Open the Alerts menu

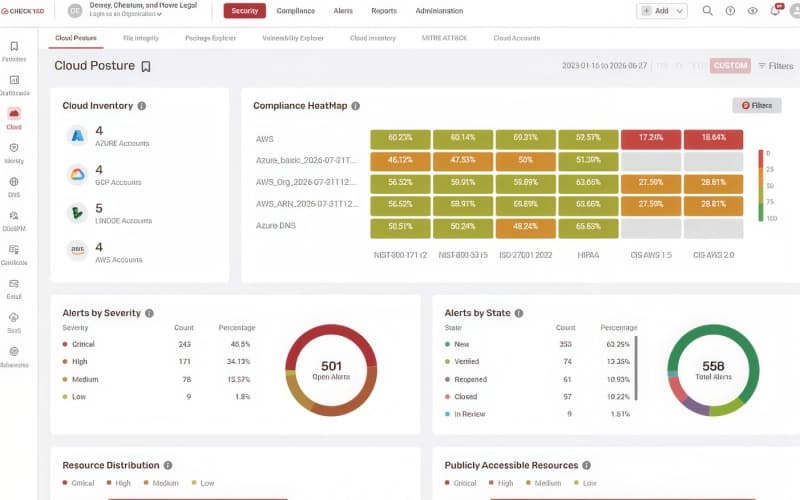[343, 11]
